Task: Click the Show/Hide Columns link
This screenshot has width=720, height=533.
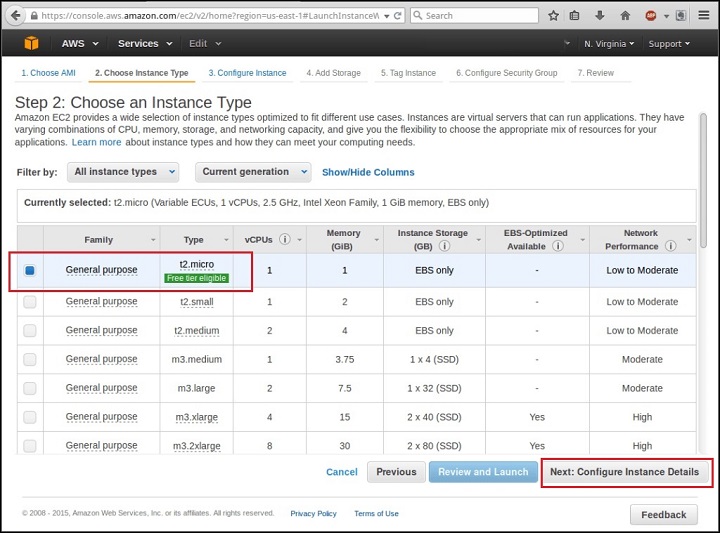Action: (368, 172)
